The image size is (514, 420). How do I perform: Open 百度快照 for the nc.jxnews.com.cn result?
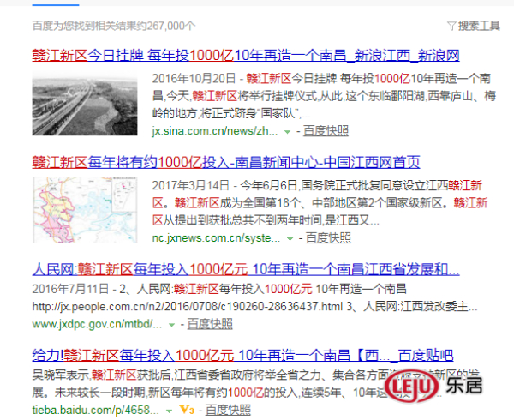coord(328,238)
